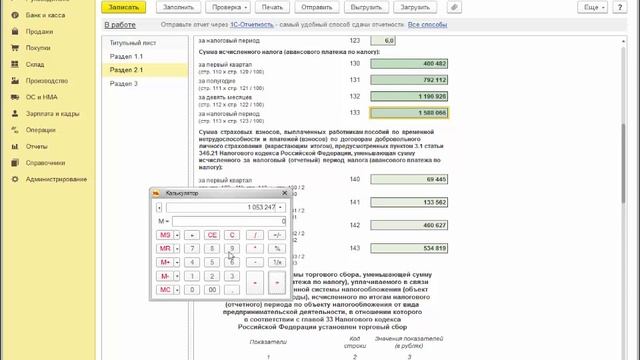Click the calculator backspace arrow button
The width and height of the screenshot is (640, 360).
point(192,235)
